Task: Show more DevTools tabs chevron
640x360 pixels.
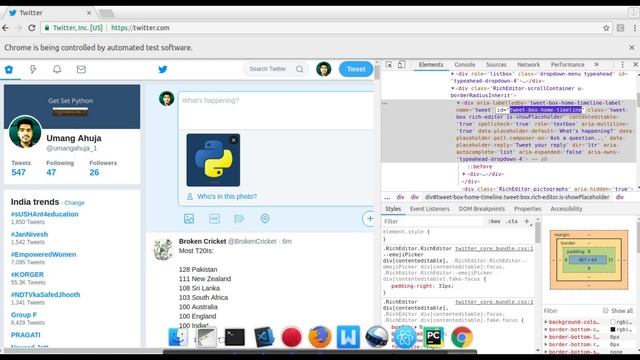Action: (x=596, y=64)
